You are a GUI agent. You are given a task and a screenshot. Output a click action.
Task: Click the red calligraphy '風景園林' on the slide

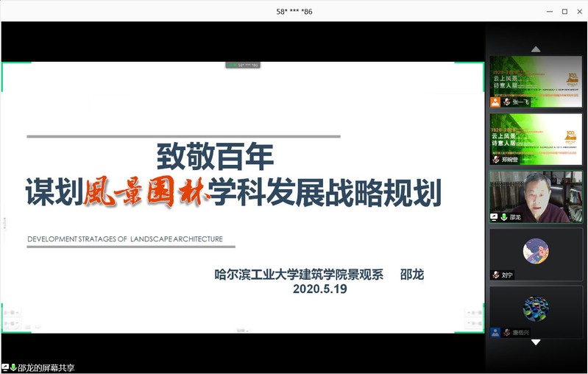point(145,191)
